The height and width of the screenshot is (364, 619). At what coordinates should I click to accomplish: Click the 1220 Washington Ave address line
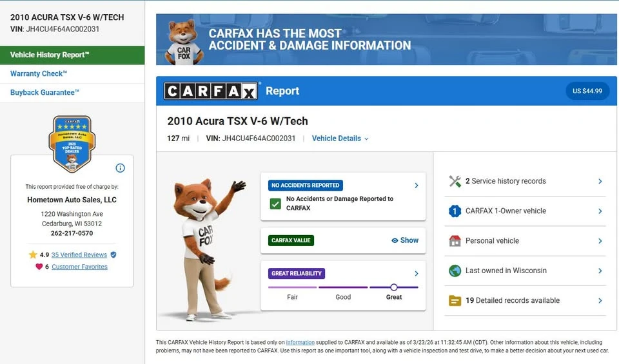pyautogui.click(x=72, y=214)
